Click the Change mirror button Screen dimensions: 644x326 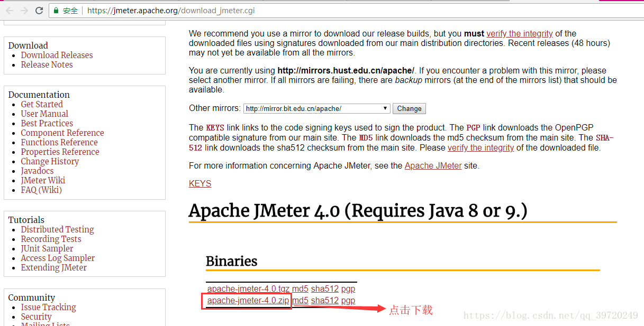pyautogui.click(x=409, y=108)
